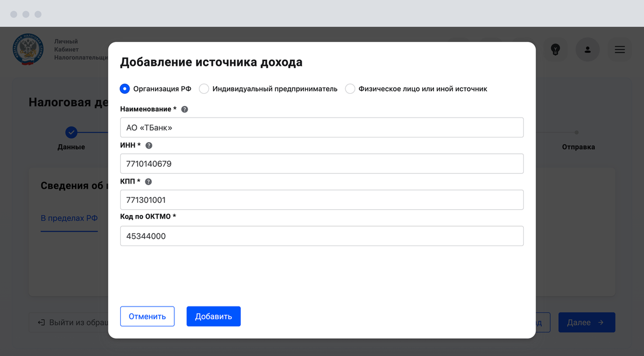Image resolution: width=644 pixels, height=356 pixels.
Task: Click the ИНН input field
Action: [321, 164]
